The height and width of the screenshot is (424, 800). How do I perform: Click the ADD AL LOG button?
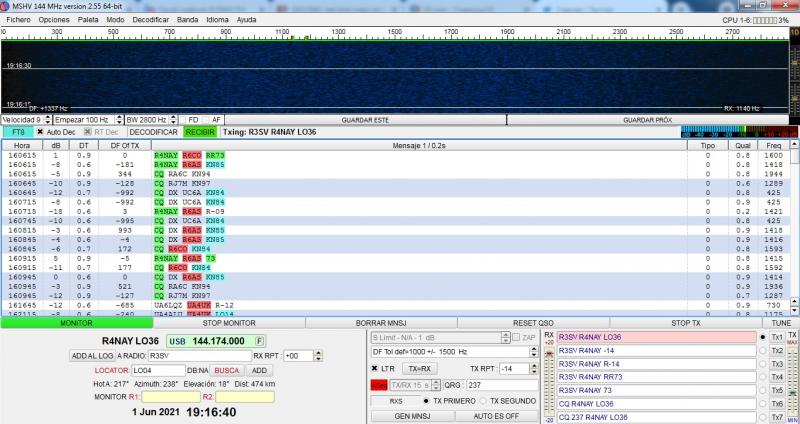pyautogui.click(x=91, y=356)
